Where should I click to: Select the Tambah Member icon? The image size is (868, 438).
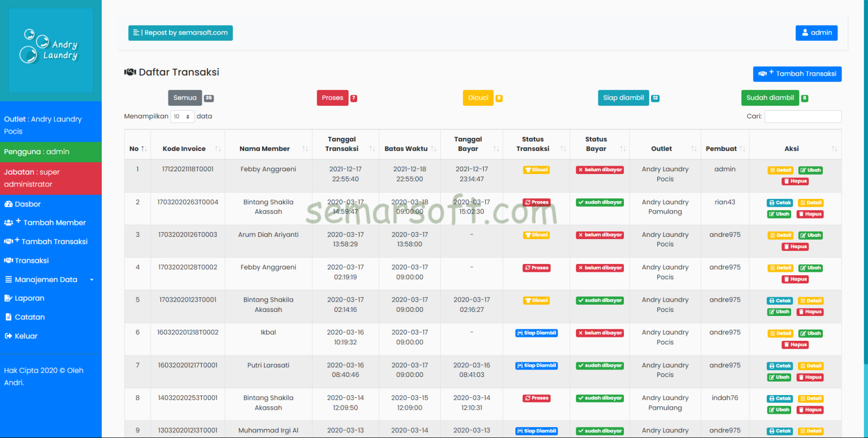7,222
